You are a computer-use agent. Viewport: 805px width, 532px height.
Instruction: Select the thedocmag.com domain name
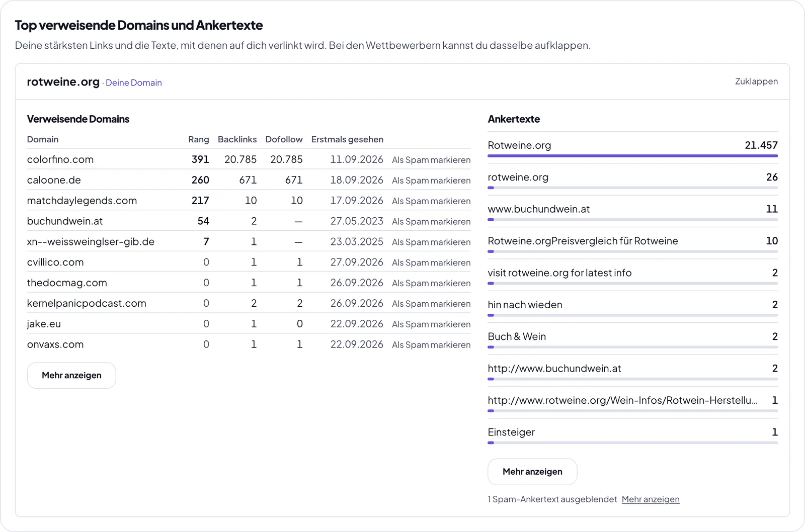(67, 283)
